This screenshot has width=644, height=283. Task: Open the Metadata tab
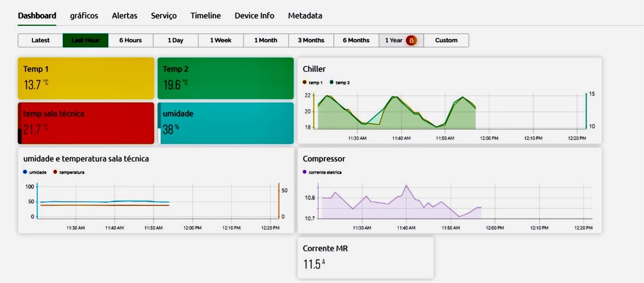pos(305,15)
